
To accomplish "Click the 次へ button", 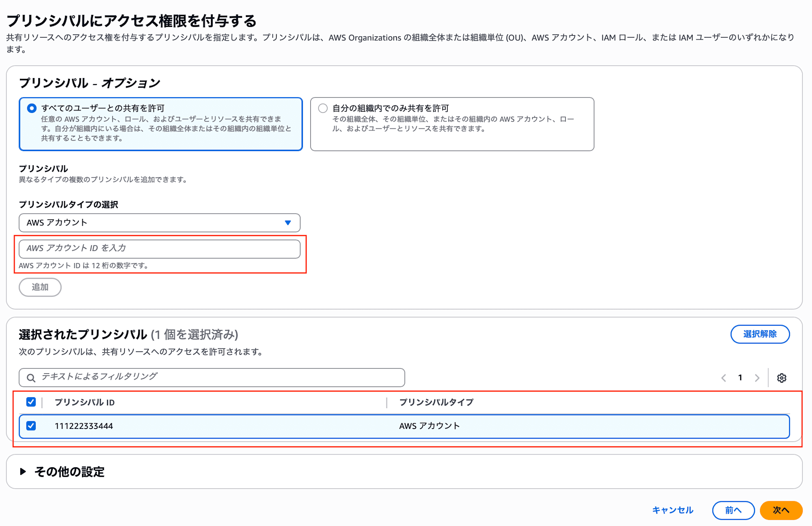I will (781, 510).
